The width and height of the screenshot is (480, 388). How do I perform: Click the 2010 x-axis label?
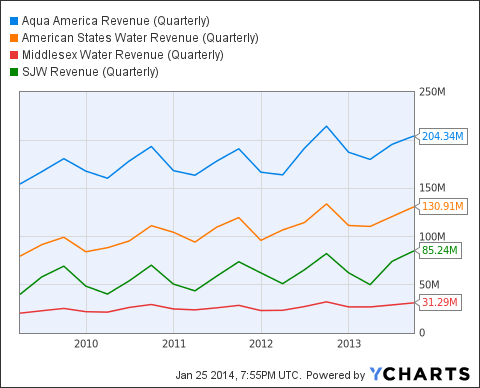(86, 344)
